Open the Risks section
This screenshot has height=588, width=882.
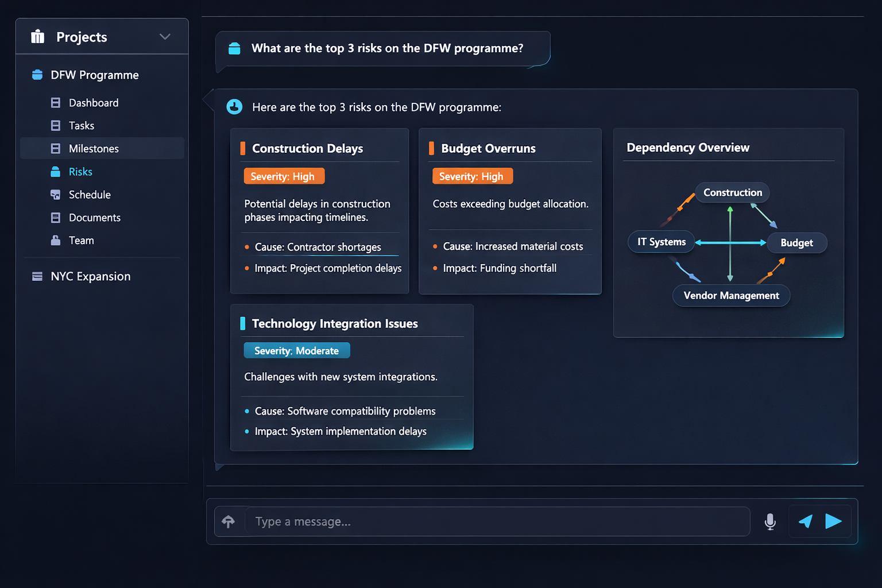[80, 172]
